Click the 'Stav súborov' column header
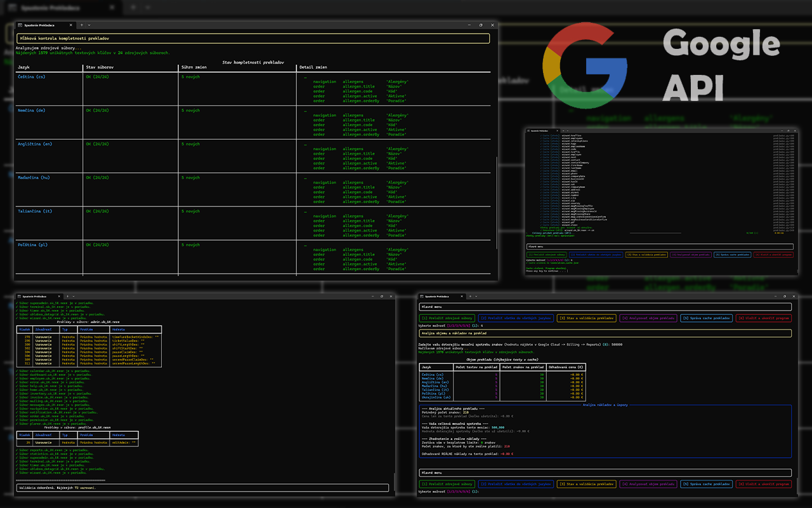This screenshot has width=812, height=508. click(x=100, y=67)
